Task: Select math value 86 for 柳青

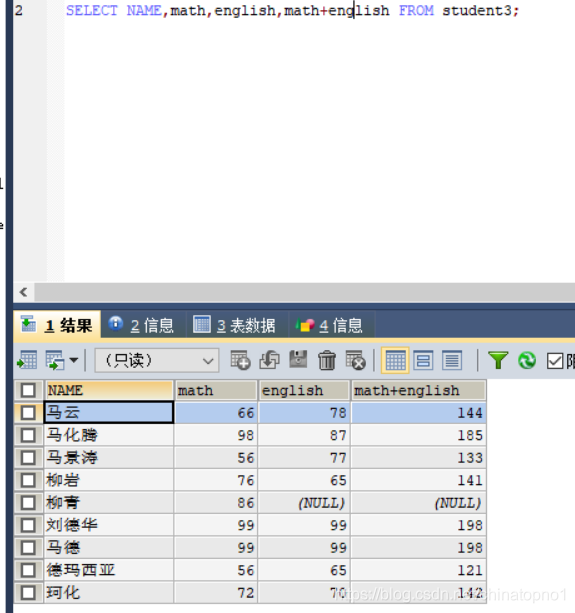Action: coord(216,503)
